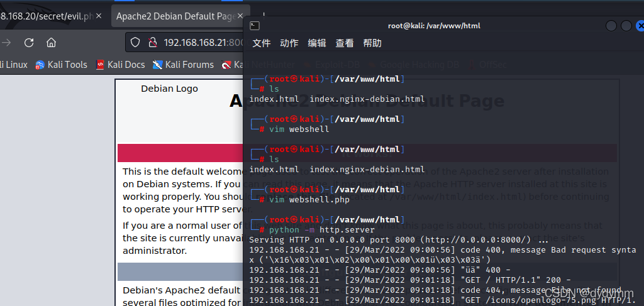
Task: Open terminal 帮助 menu
Action: (372, 43)
